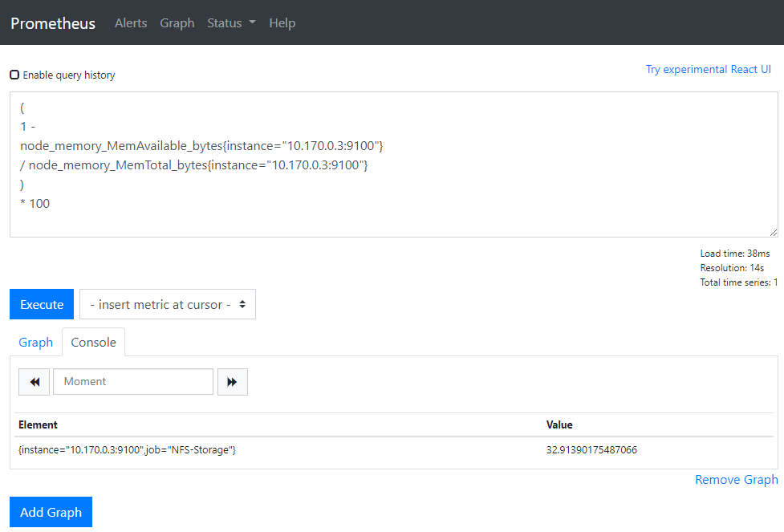Focus the Moment time input field
Viewport: 784px width, 532px height.
tap(133, 382)
